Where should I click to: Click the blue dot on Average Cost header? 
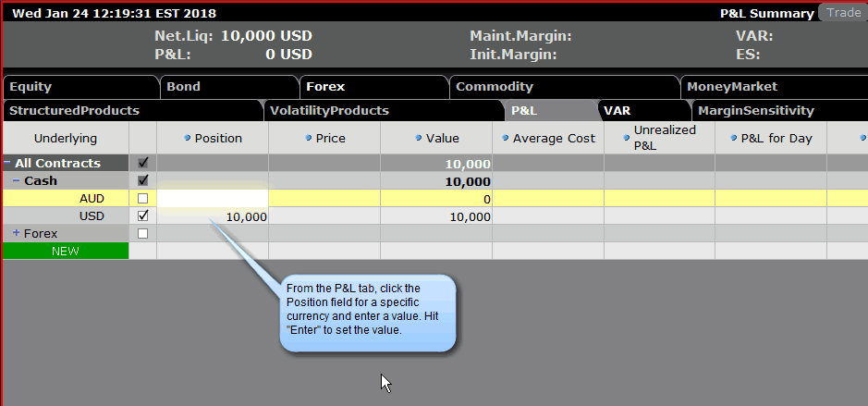coord(506,139)
